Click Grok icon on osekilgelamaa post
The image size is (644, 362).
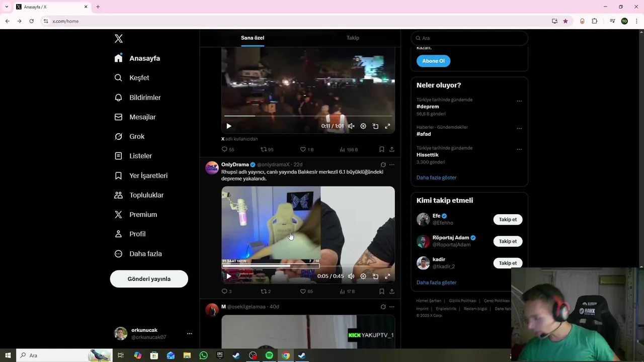(383, 307)
